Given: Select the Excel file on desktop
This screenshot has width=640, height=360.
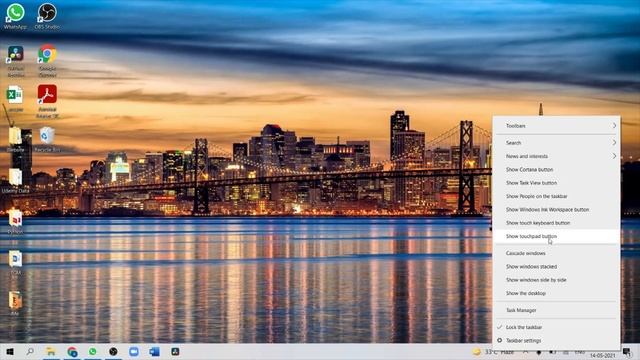Looking at the screenshot, I should point(15,98).
